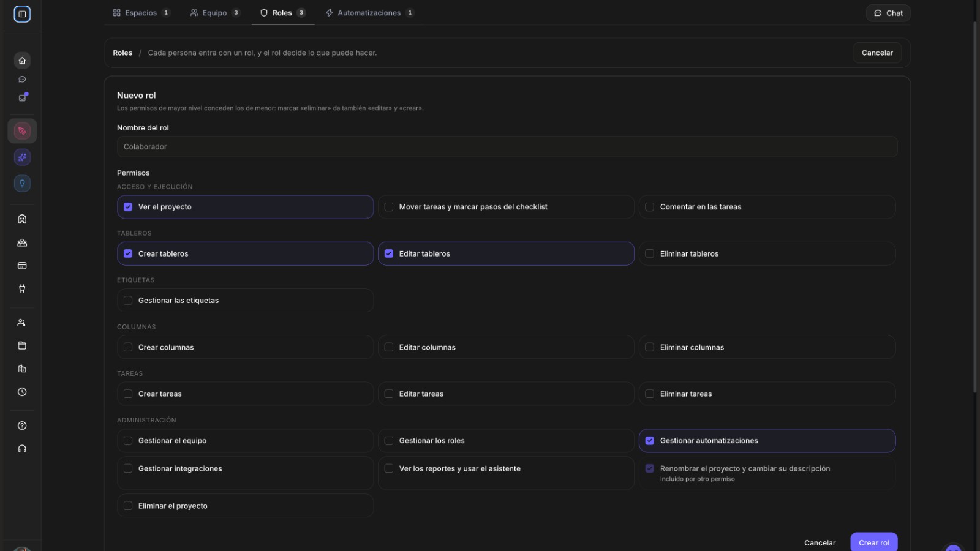The width and height of the screenshot is (980, 551).
Task: Check Gestionar los roles
Action: click(x=506, y=441)
